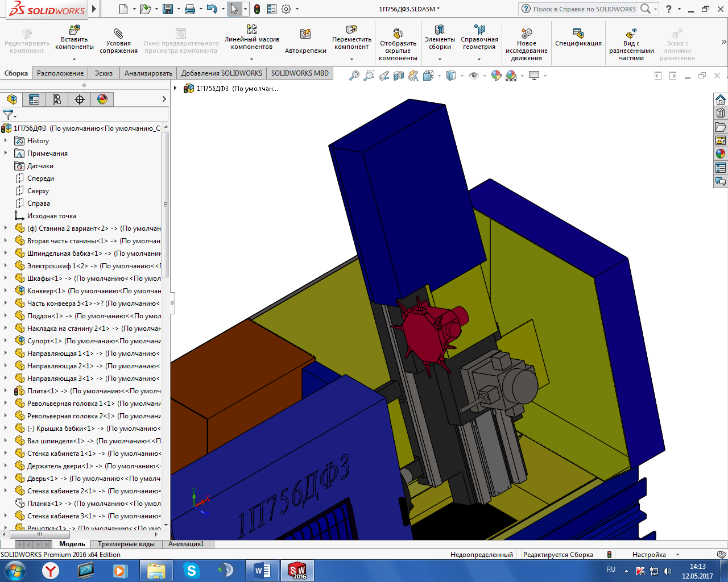Click Zoom to Fit in view toolbar
728x582 pixels.
(354, 76)
